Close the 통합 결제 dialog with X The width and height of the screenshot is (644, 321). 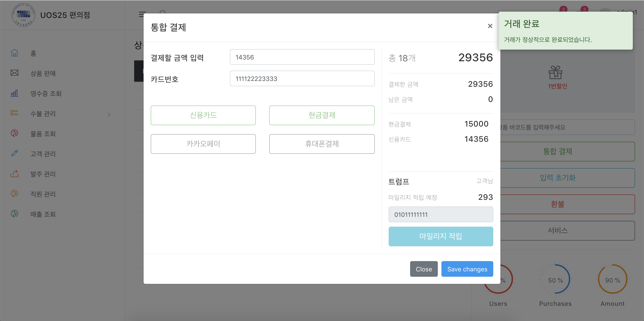(490, 26)
